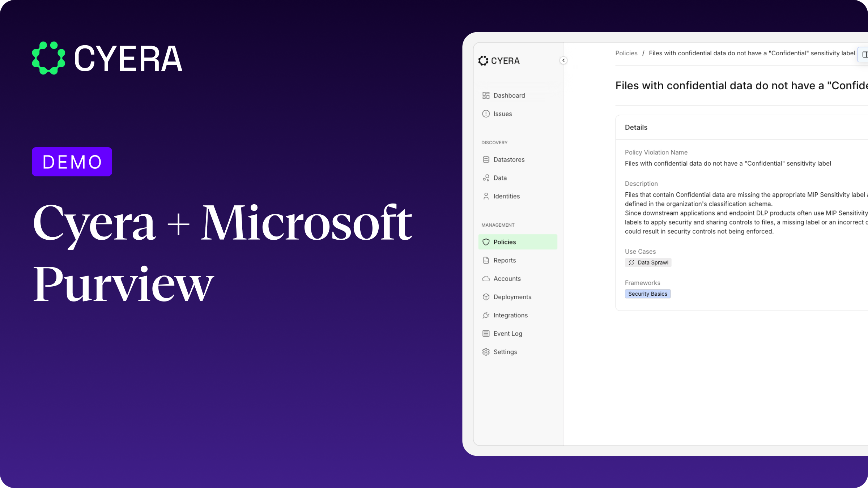Click the Settings gear icon
The image size is (868, 488).
pyautogui.click(x=486, y=352)
